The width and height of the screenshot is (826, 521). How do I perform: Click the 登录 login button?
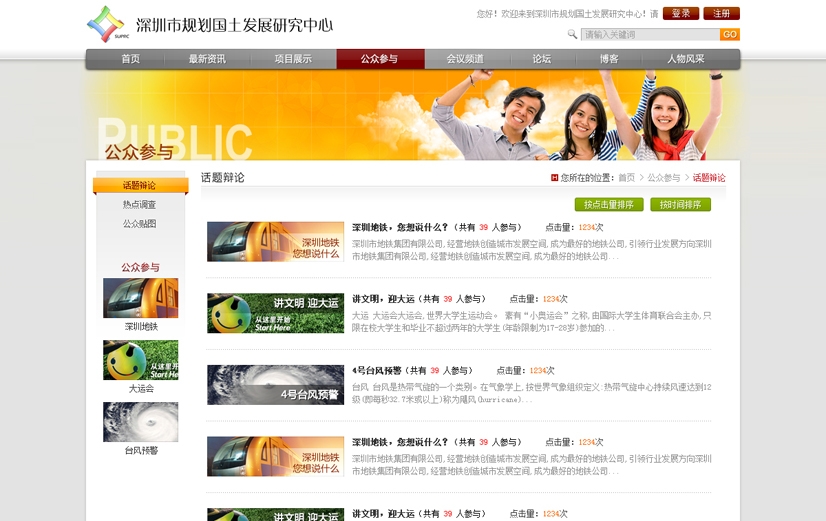[680, 14]
